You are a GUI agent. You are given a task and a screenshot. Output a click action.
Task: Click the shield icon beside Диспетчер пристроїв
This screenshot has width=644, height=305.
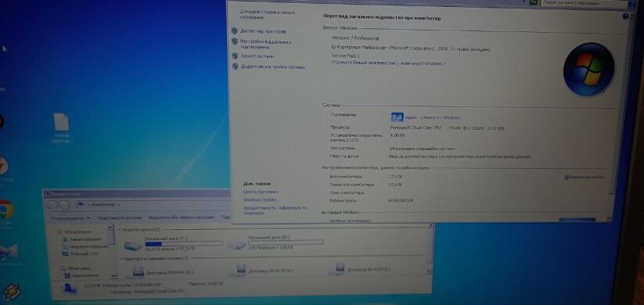tap(235, 30)
